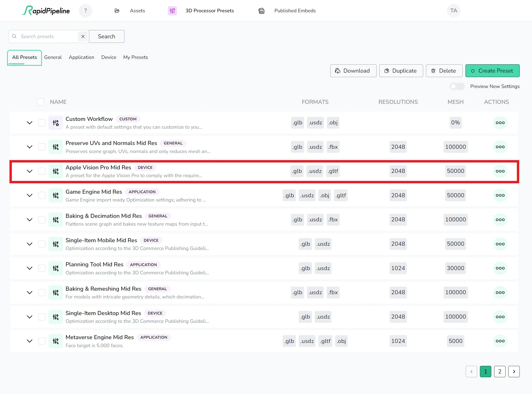Expand the Baking and Decimation Mid Res row
The width and height of the screenshot is (532, 394).
(29, 219)
